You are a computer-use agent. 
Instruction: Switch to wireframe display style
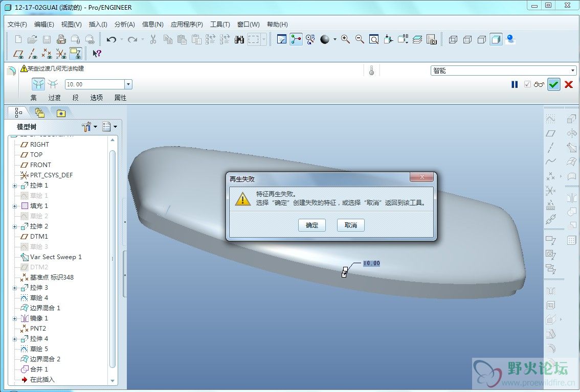tap(453, 39)
